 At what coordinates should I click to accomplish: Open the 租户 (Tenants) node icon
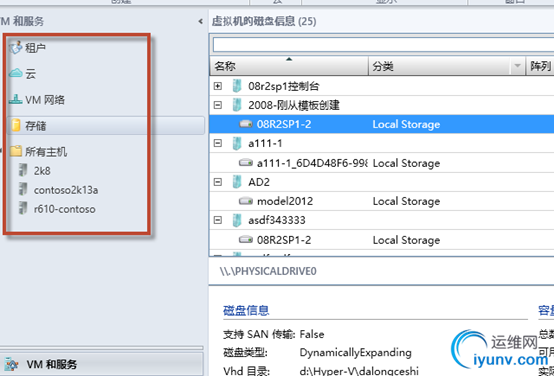tap(16, 47)
